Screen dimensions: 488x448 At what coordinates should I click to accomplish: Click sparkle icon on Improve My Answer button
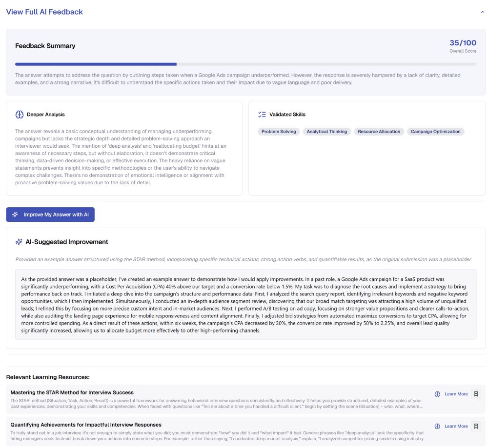[15, 214]
